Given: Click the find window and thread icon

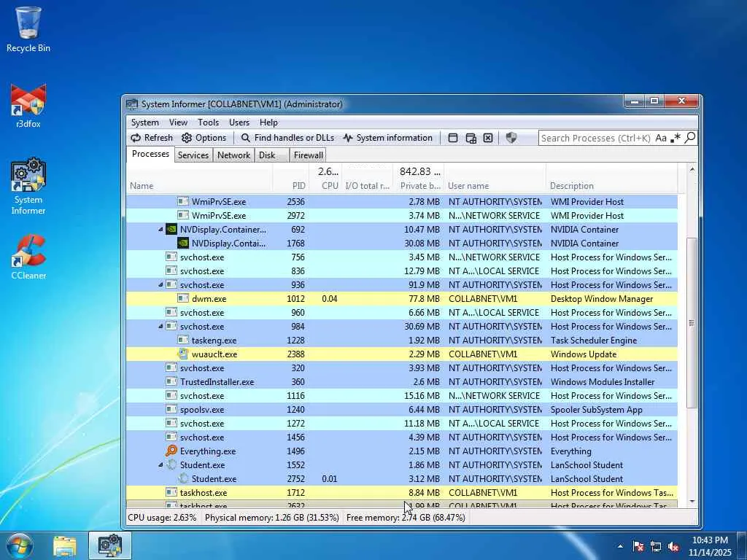Looking at the screenshot, I should 471,138.
